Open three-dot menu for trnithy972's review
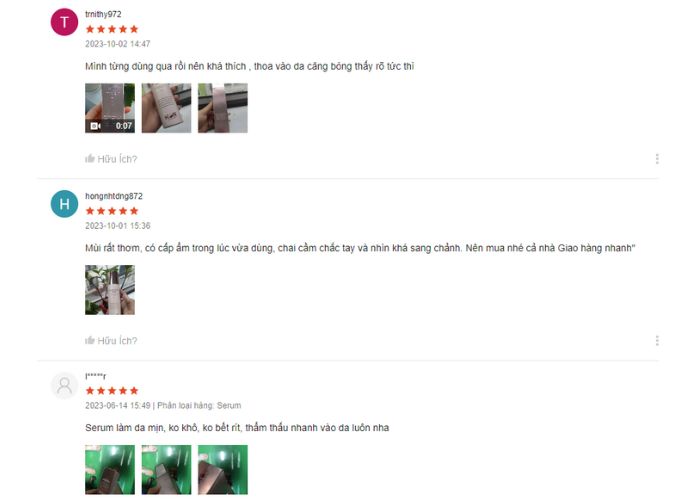Screen dimensions: 700x500 tap(657, 159)
